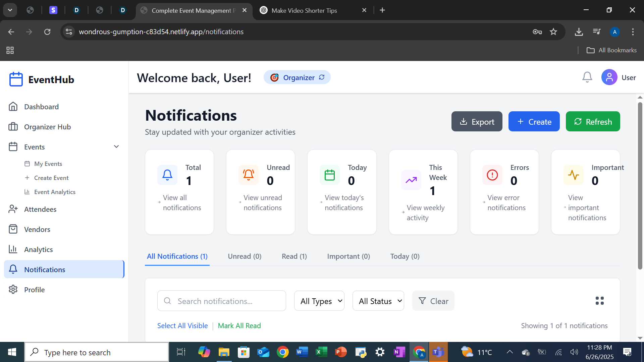Click the Errors alert icon card

(x=492, y=175)
